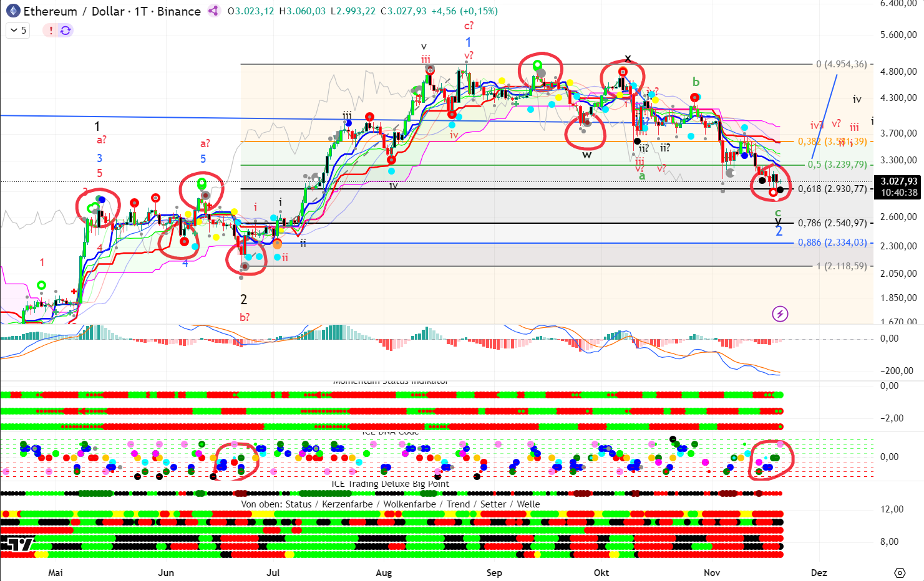924x581 pixels.
Task: Select the 0,5 Fibonacci level label
Action: click(x=837, y=165)
